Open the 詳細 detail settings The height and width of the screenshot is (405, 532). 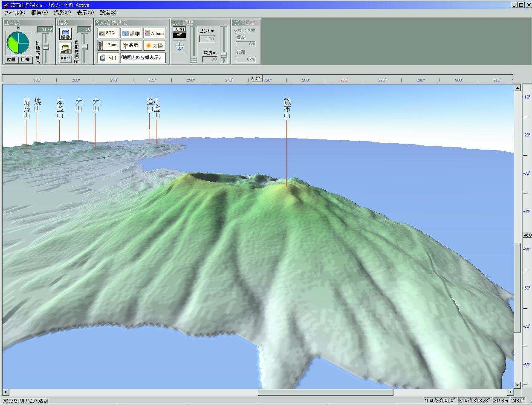(x=131, y=33)
